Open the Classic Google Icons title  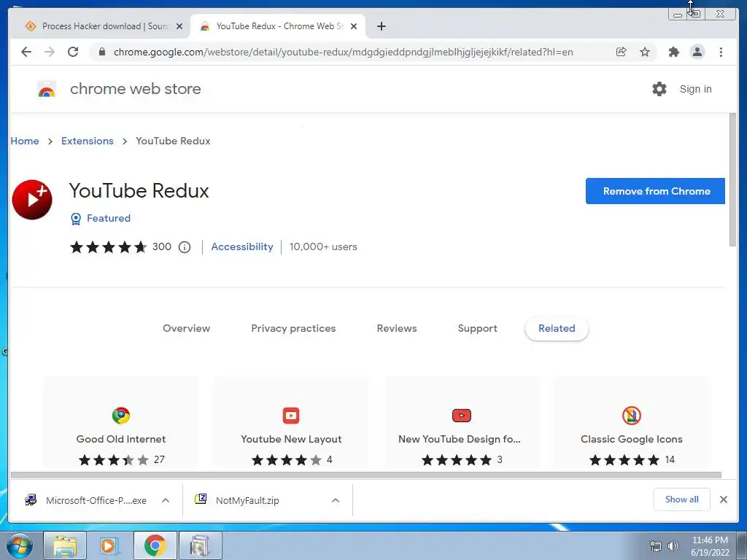point(631,439)
